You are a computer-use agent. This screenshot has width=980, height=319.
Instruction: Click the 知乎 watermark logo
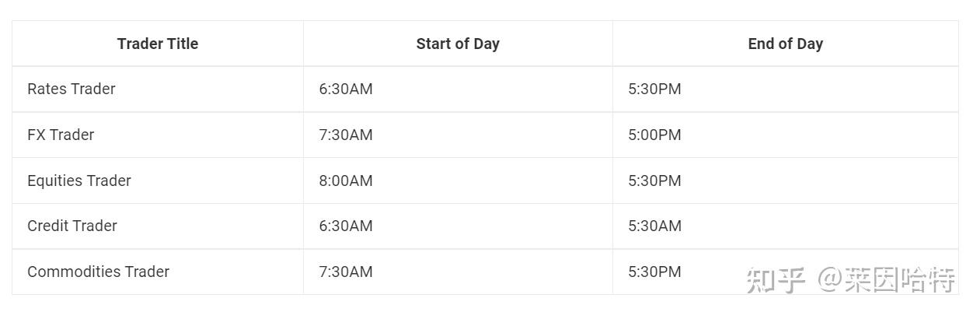[x=775, y=279]
